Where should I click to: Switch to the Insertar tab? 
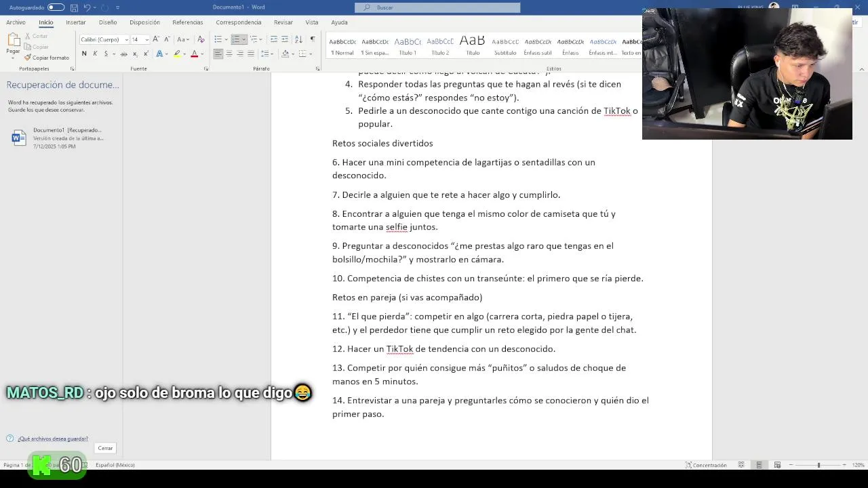click(75, 22)
